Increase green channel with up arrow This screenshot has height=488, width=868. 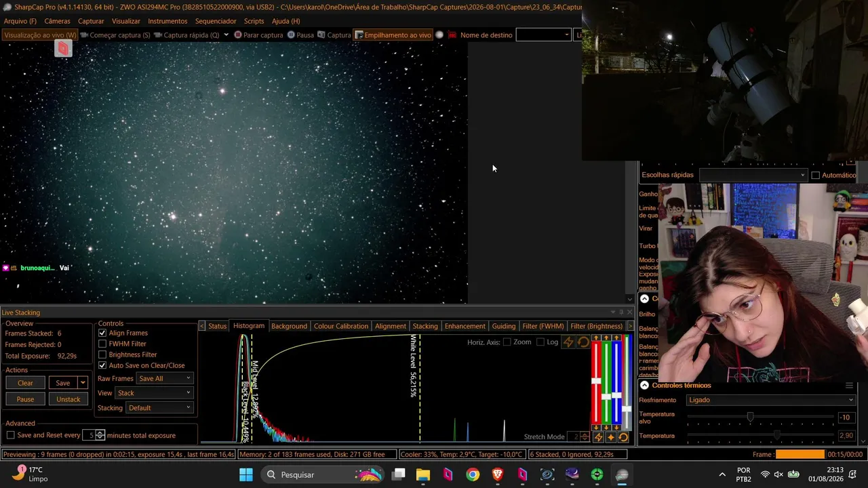(x=606, y=338)
